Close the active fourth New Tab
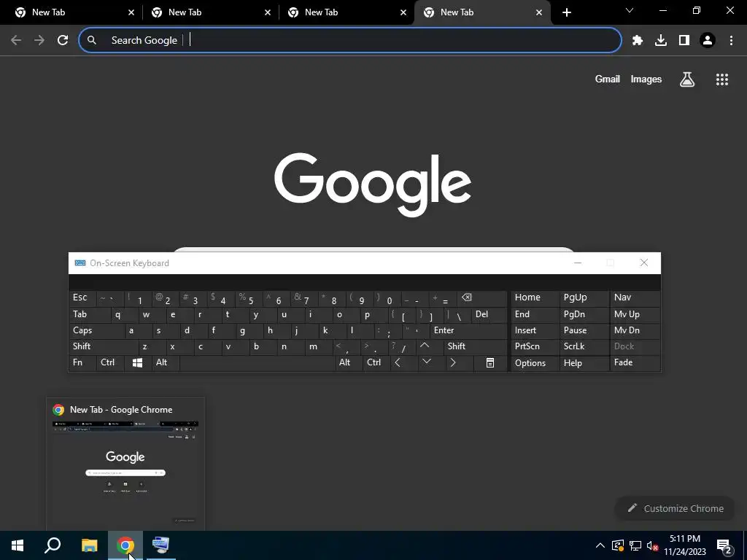The width and height of the screenshot is (747, 560). [x=539, y=12]
